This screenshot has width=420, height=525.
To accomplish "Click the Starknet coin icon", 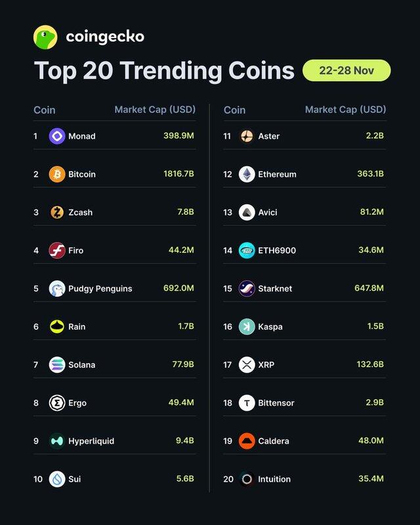I will point(247,289).
